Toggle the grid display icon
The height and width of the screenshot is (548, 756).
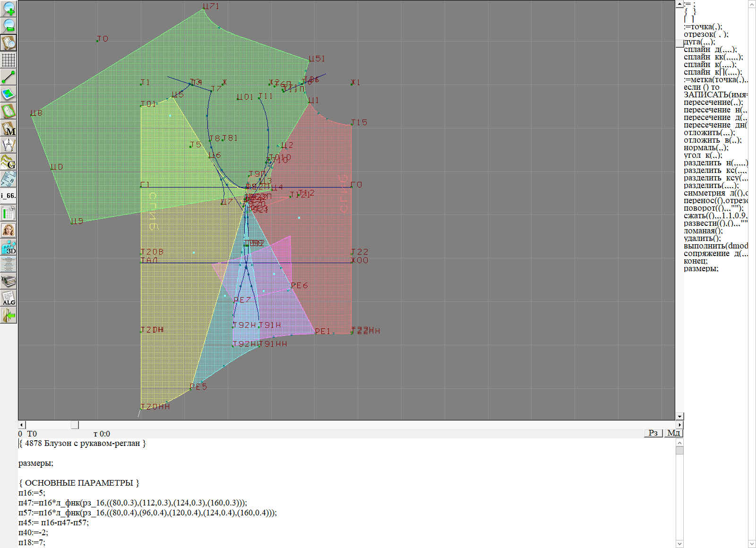pyautogui.click(x=9, y=60)
